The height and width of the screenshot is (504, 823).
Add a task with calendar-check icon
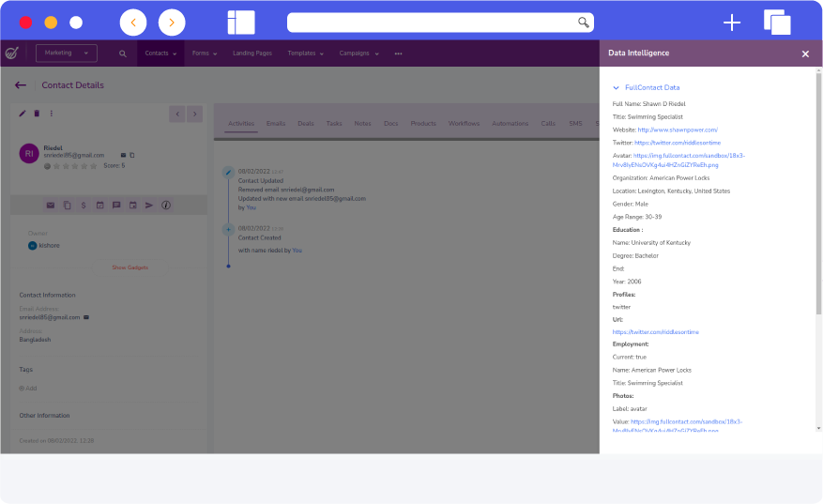(x=99, y=206)
